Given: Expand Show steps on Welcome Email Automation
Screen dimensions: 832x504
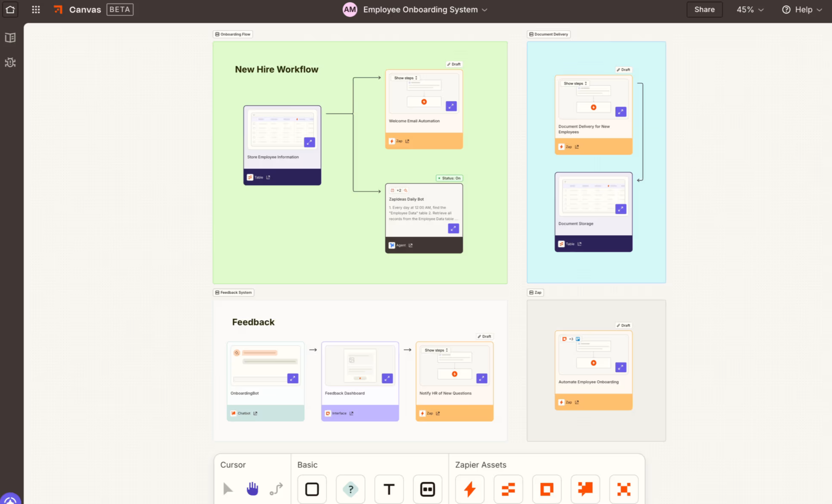Looking at the screenshot, I should tap(405, 78).
